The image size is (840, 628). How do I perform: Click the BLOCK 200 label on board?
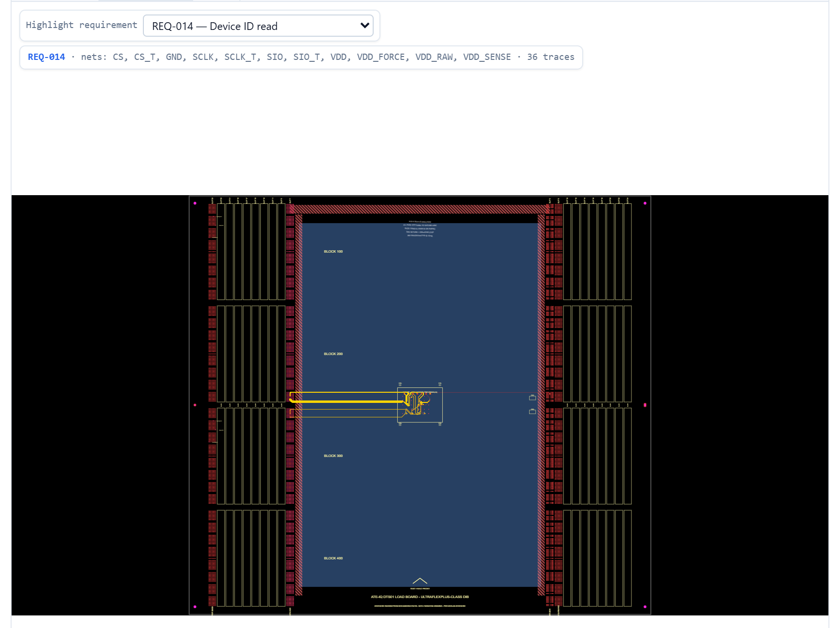tap(333, 354)
